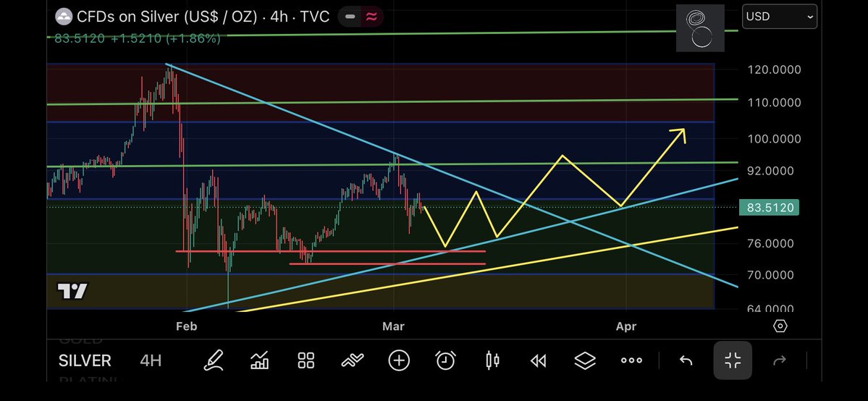Viewport: 868px width, 401px height.
Task: Change the 4H timeframe interval
Action: [x=151, y=361]
